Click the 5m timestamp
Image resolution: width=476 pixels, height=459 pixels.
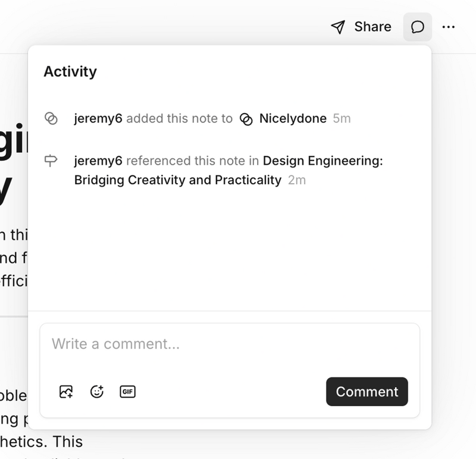click(342, 118)
